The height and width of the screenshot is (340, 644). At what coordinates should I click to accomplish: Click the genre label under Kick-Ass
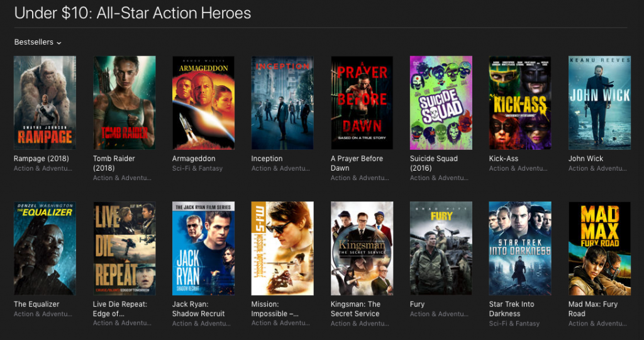coord(518,169)
